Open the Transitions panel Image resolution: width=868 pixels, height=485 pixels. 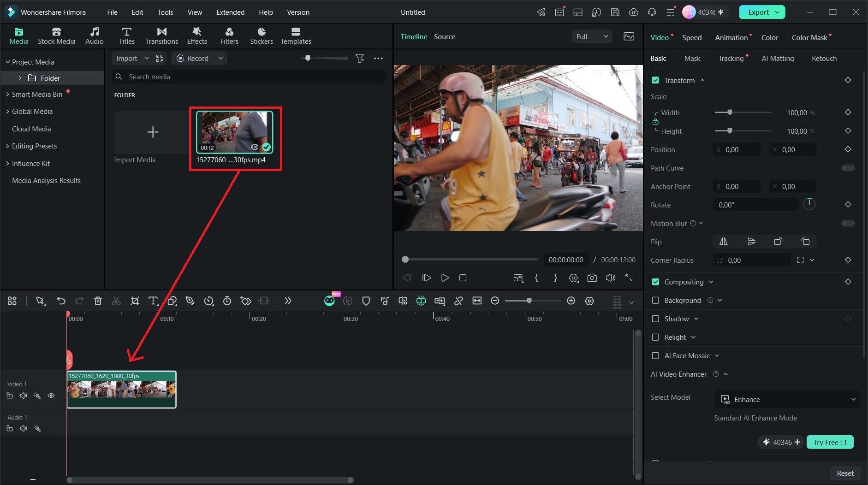click(161, 36)
